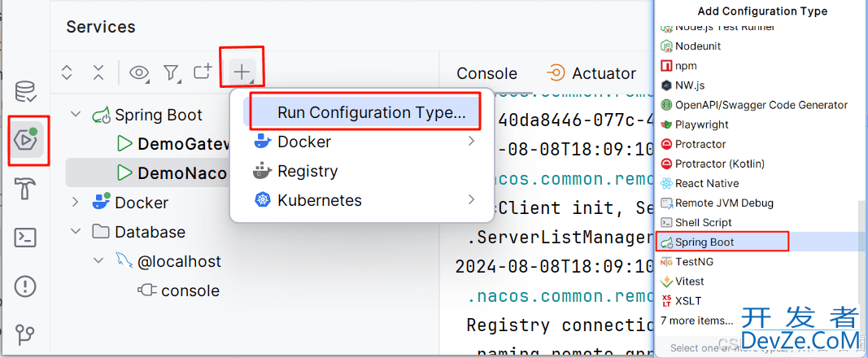The width and height of the screenshot is (868, 358).
Task: Select OpenAPI/Swagger Code Generator type
Action: tap(761, 105)
